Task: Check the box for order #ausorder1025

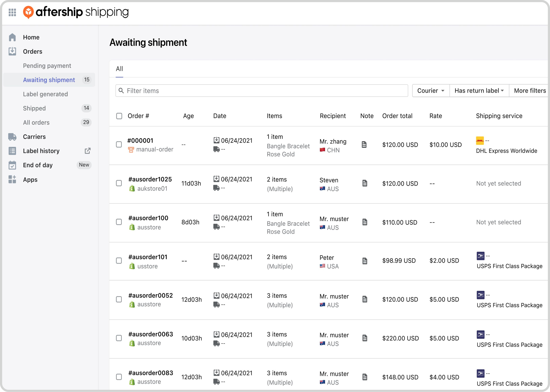Action: coord(119,183)
